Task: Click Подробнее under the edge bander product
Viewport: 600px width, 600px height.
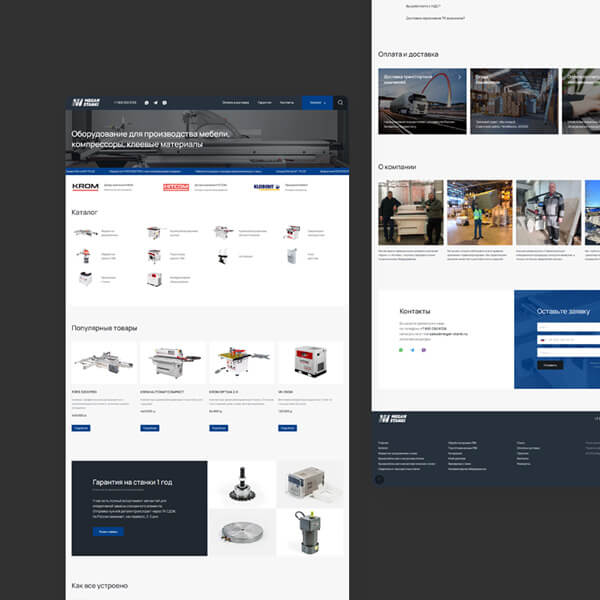Action: [x=150, y=428]
